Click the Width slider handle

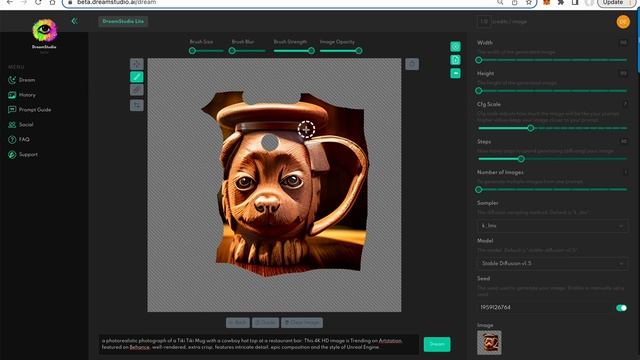479,60
